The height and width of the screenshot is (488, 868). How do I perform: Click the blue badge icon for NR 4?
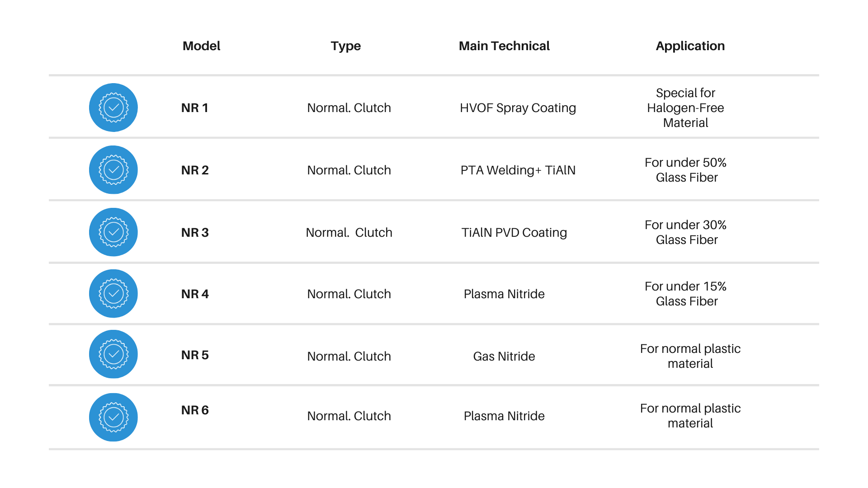pyautogui.click(x=113, y=294)
